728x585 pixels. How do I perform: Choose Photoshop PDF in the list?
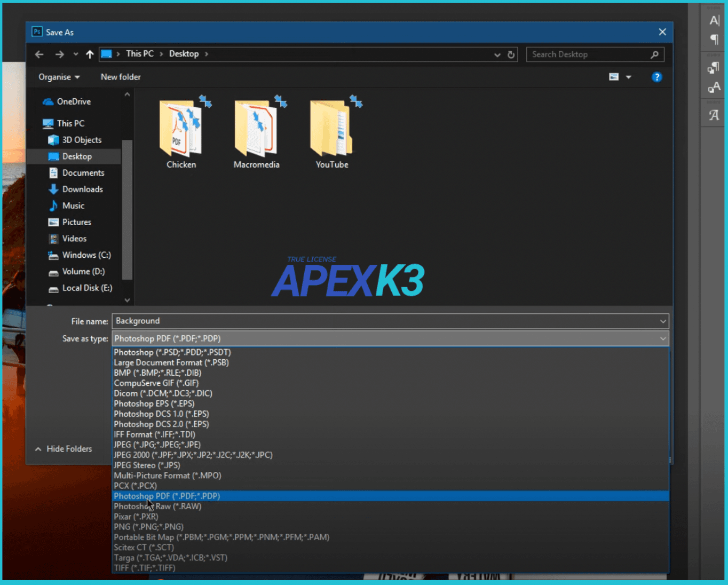click(x=390, y=496)
